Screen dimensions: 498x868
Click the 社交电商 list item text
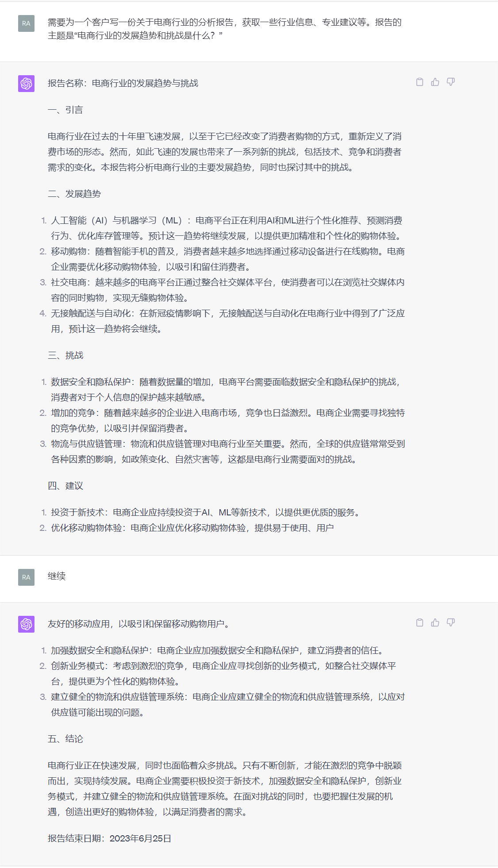(x=228, y=290)
